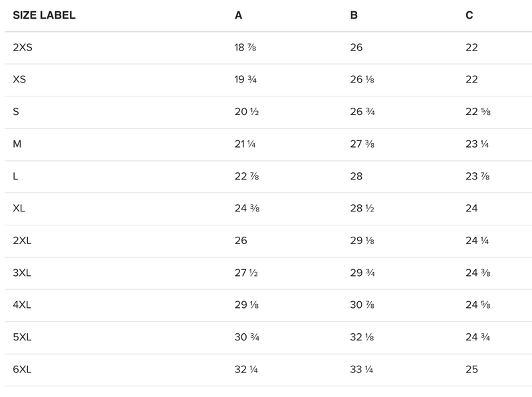
Task: Select the 3XL size label cell
Action: 23,273
